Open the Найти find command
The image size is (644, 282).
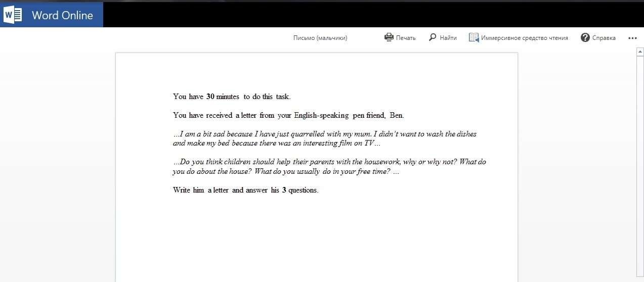(443, 37)
